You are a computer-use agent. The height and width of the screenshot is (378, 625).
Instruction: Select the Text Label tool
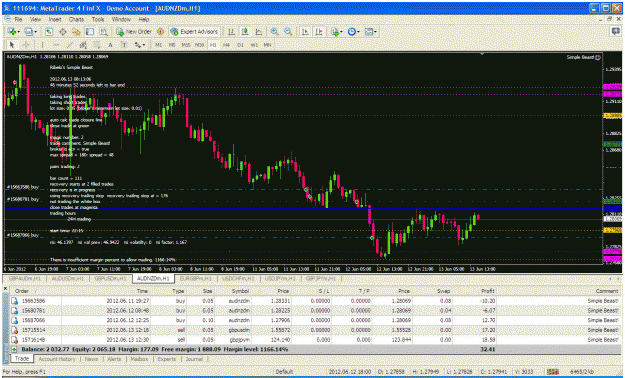124,45
